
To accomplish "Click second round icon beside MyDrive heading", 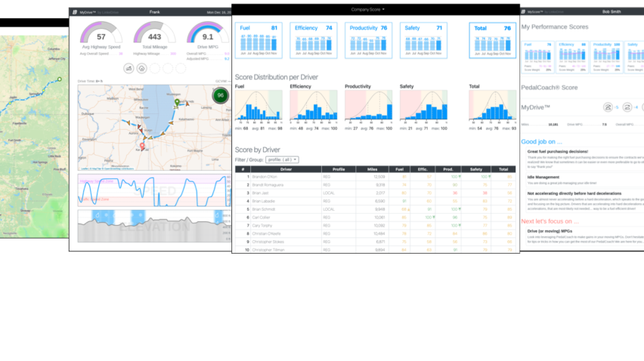I will (x=628, y=108).
